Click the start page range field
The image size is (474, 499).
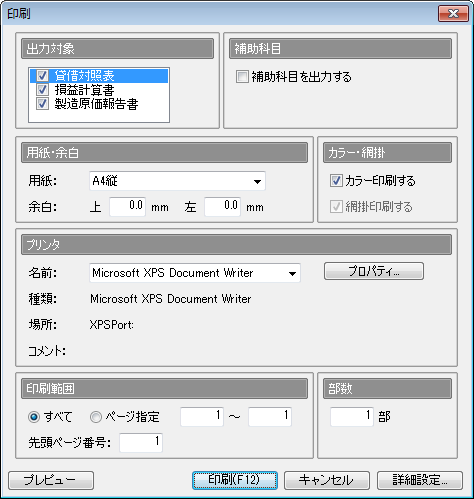(x=202, y=416)
